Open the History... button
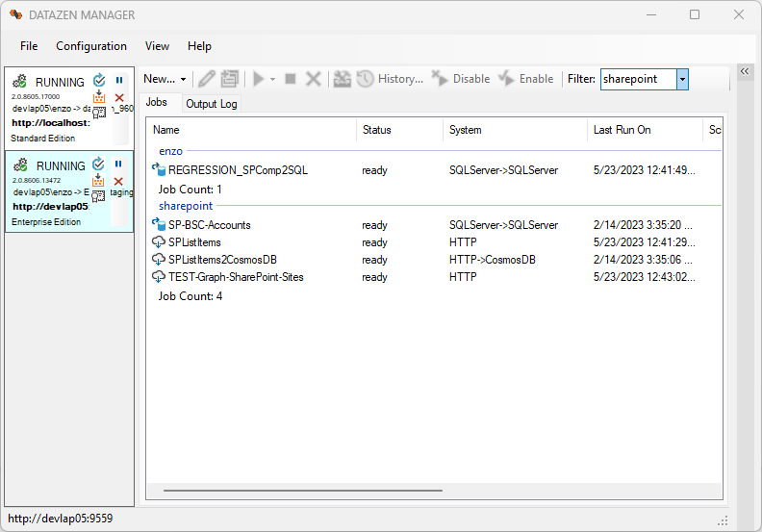The height and width of the screenshot is (532, 762). point(390,79)
